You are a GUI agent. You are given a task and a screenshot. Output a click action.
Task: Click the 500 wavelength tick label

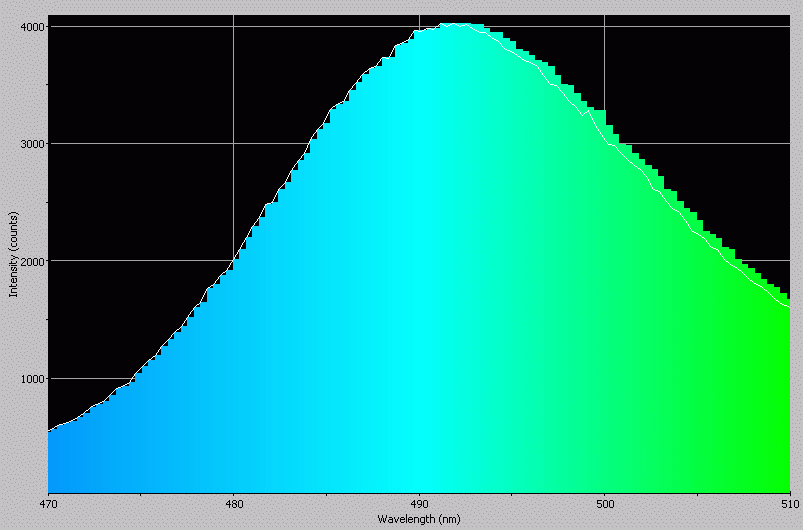pos(604,506)
